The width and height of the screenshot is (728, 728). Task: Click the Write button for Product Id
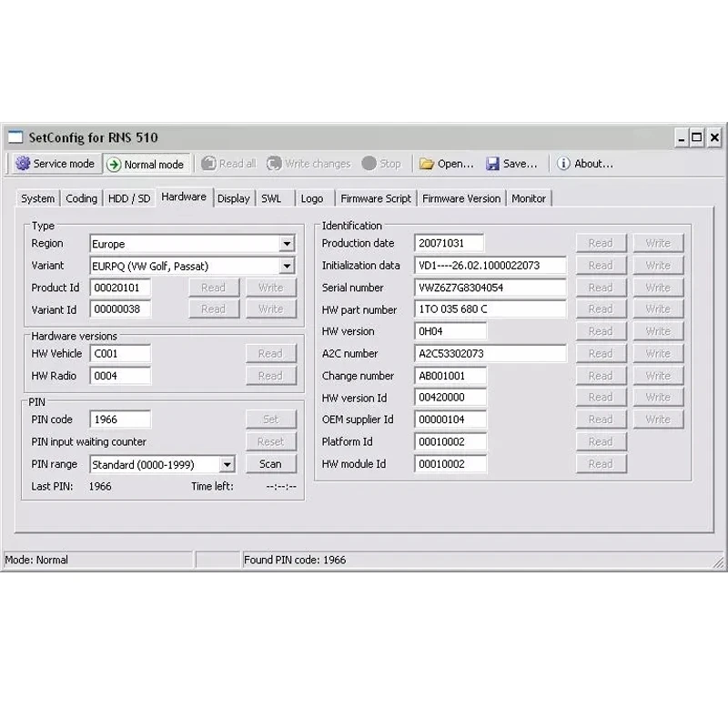270,288
